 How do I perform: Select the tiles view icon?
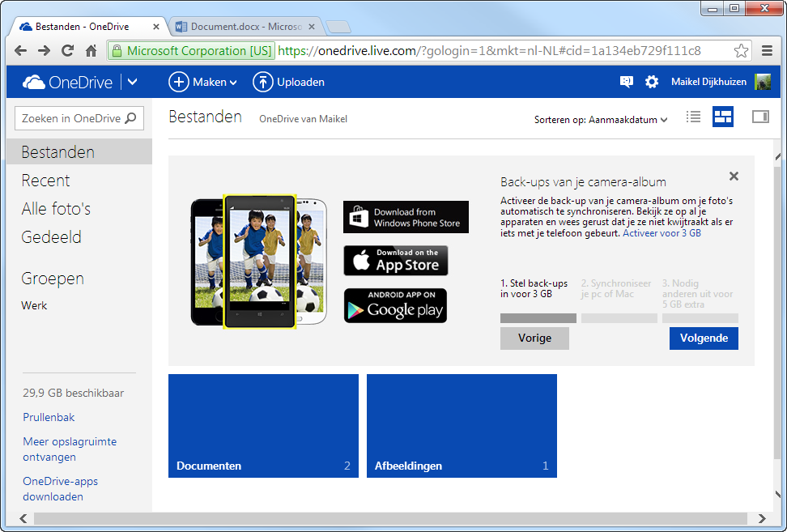pos(723,117)
